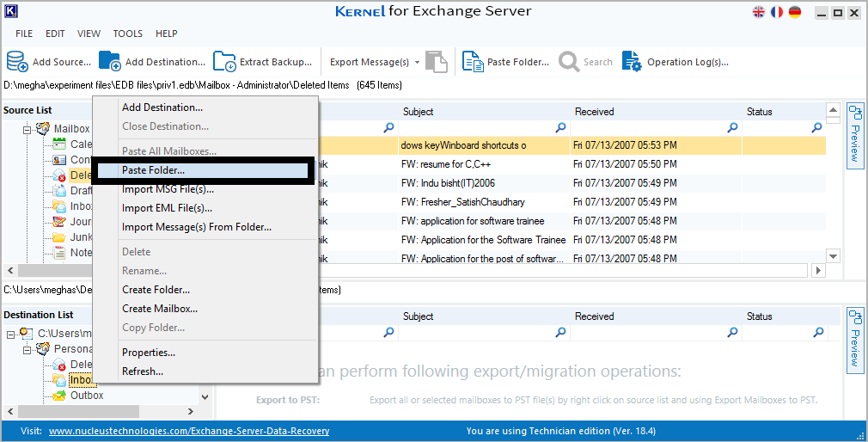Click the Paste Folder toolbar icon
Screen dimensions: 868x442
(x=473, y=61)
